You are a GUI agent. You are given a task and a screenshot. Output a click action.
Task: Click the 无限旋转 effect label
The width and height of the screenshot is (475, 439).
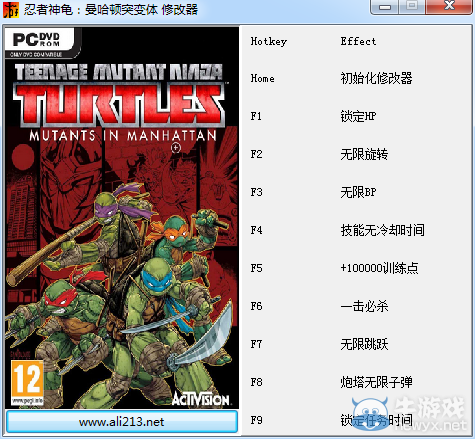tap(364, 154)
